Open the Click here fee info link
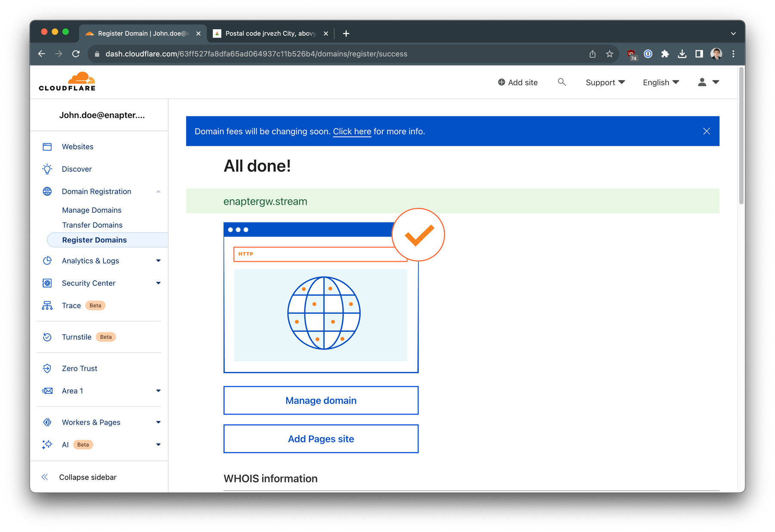 [352, 131]
